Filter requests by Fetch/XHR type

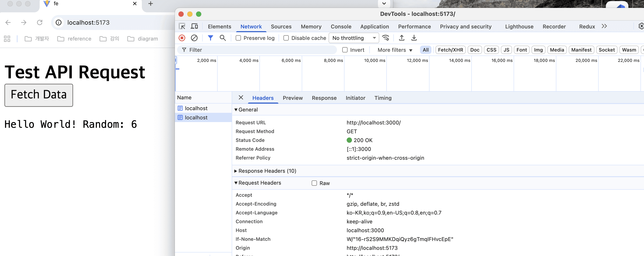pyautogui.click(x=450, y=50)
